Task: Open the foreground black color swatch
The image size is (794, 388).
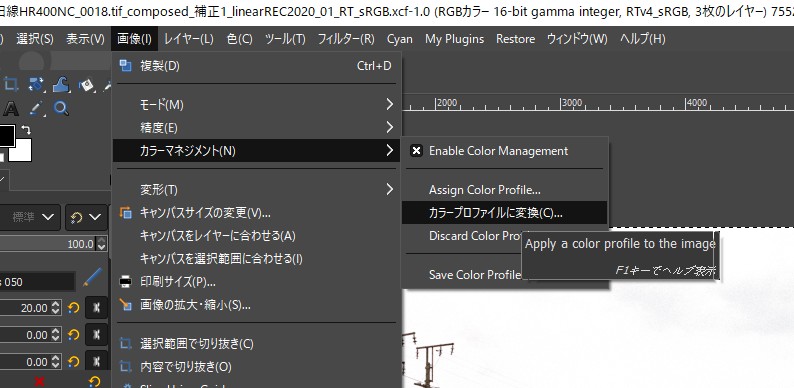Action: click(7, 135)
